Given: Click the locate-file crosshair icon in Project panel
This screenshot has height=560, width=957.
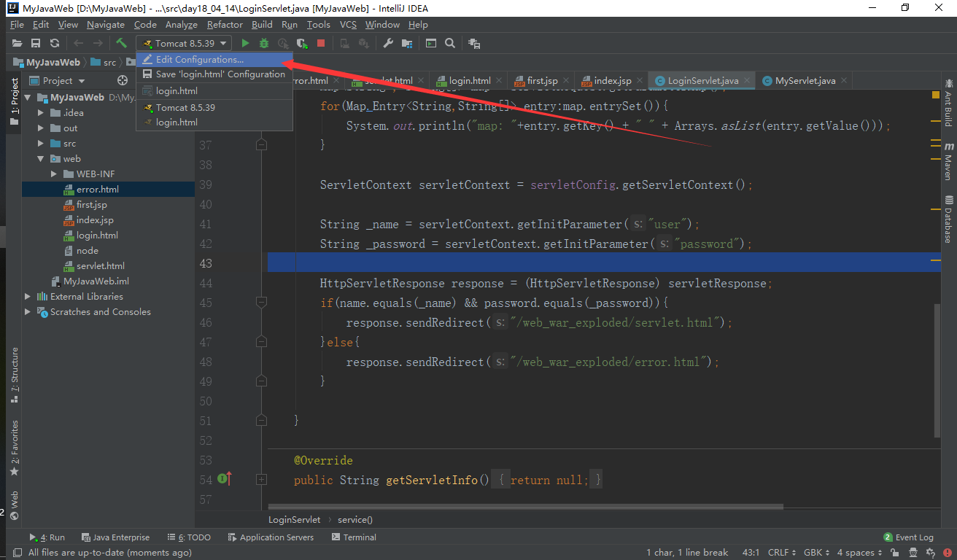Looking at the screenshot, I should 123,81.
